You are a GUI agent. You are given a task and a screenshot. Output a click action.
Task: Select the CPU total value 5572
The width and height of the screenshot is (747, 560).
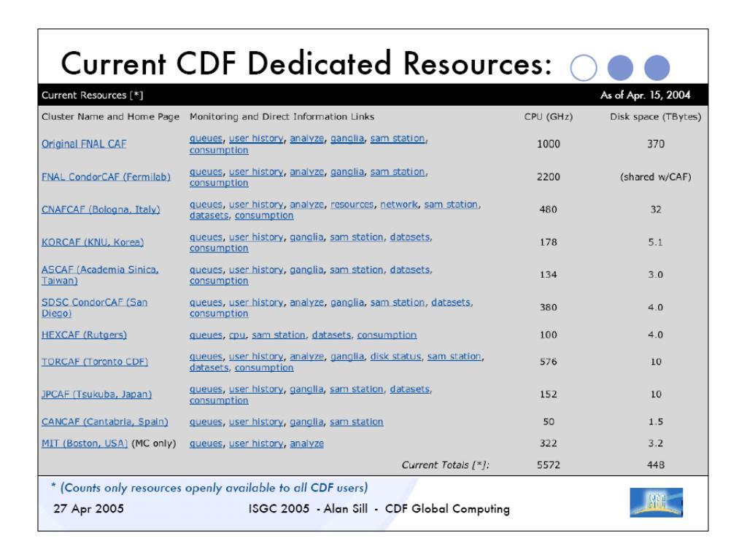pos(549,465)
